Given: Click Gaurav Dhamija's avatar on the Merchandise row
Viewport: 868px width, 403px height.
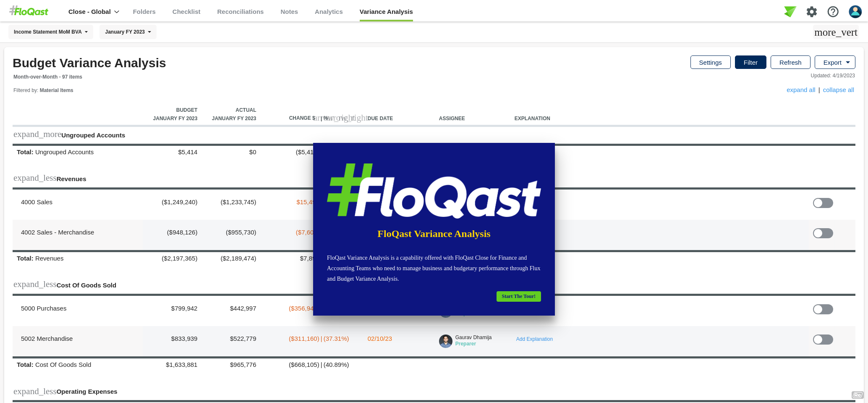Looking at the screenshot, I should click(x=446, y=341).
